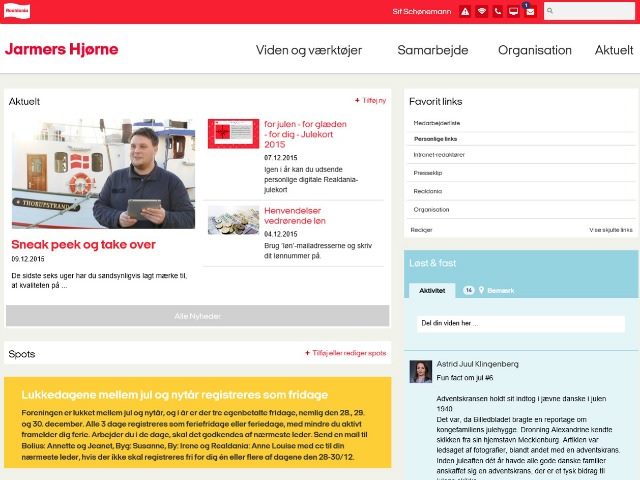Click the Alle Nyheder button
This screenshot has width=640, height=480.
coord(197,315)
